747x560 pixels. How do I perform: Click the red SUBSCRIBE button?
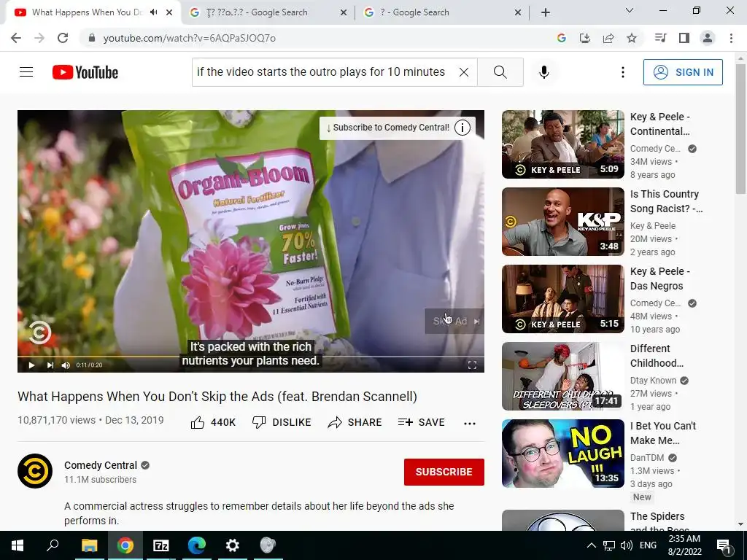444,472
